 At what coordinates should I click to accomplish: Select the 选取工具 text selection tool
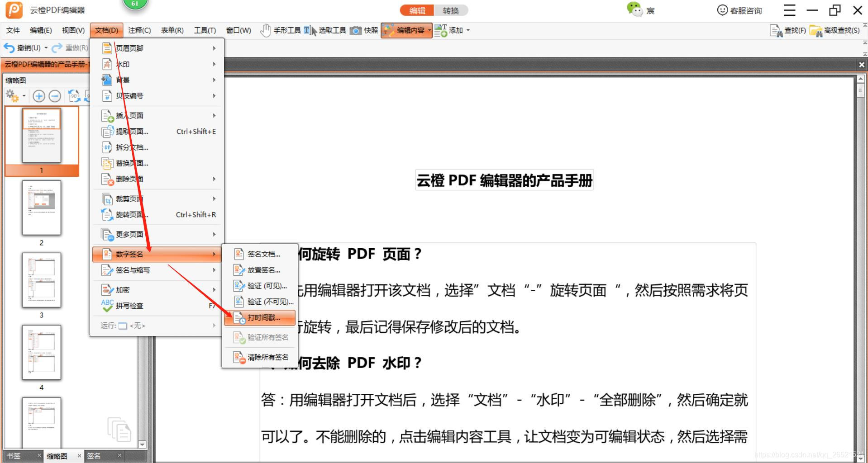click(x=325, y=30)
